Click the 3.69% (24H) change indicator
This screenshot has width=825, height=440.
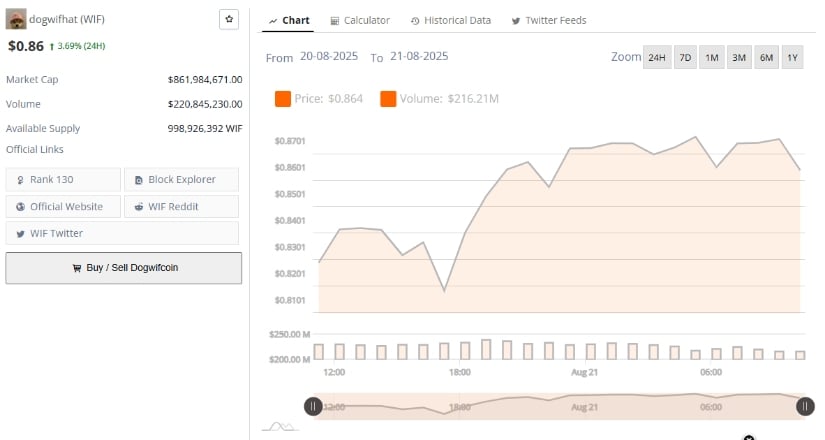coord(77,46)
